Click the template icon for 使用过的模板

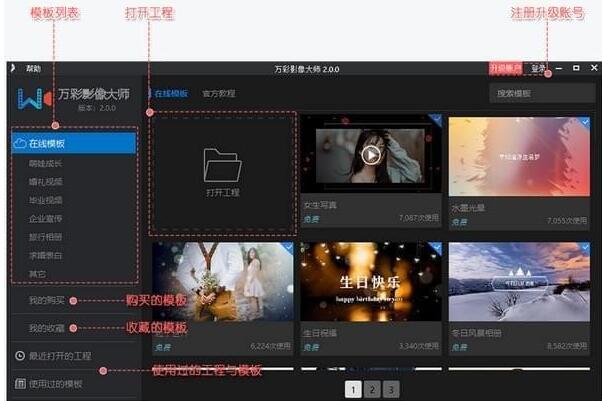(20, 383)
